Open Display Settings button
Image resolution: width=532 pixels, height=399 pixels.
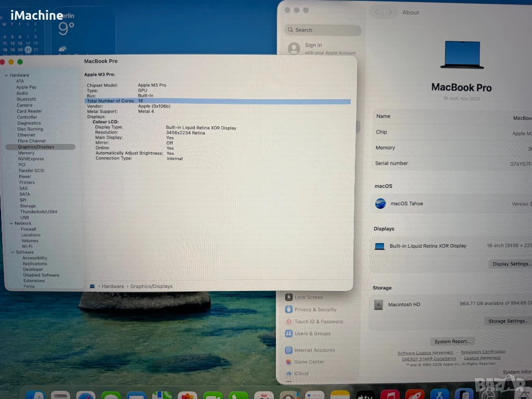[x=510, y=264]
